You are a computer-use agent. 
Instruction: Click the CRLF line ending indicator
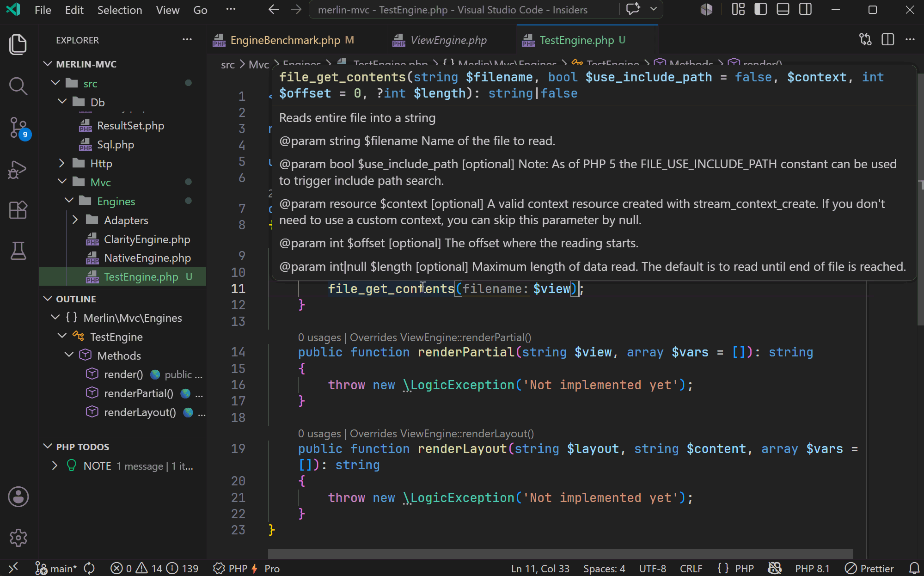click(x=691, y=568)
